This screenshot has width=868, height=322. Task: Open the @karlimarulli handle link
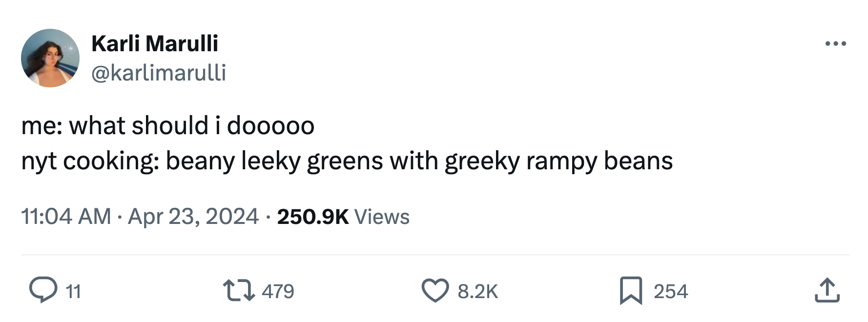point(159,73)
